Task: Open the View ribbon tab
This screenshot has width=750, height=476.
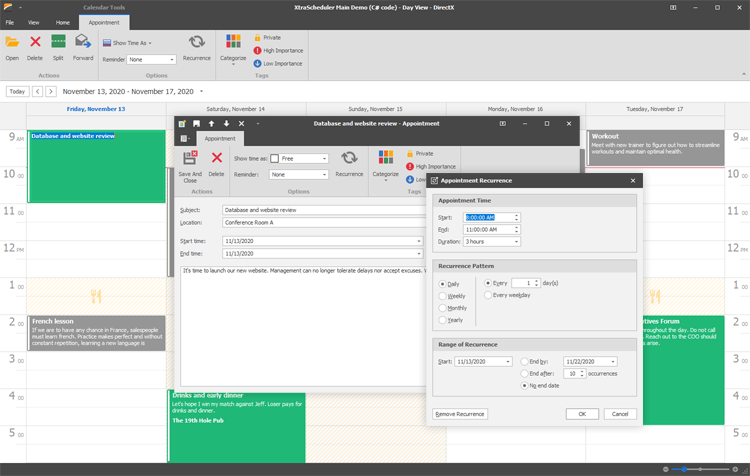Action: 34,22
